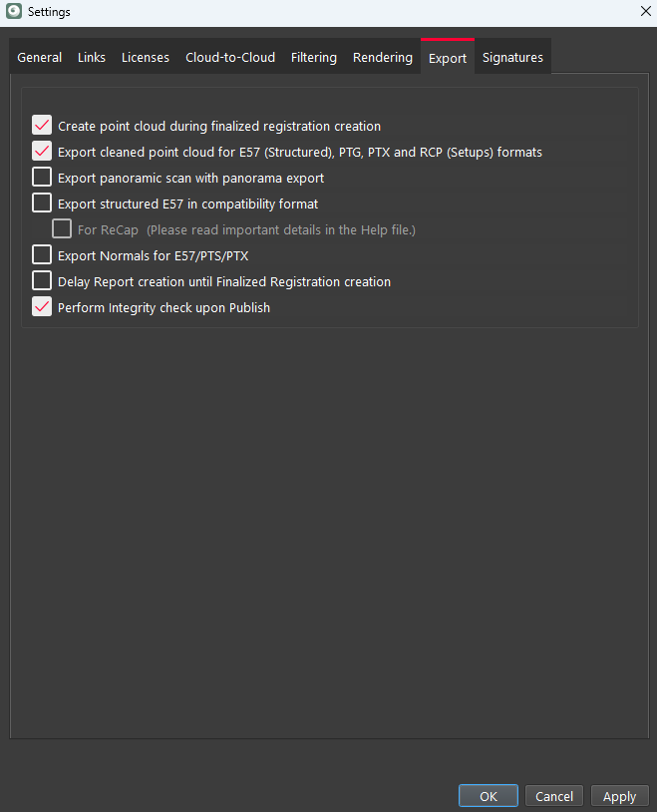The image size is (657, 812).
Task: Go to the Cloud-to-Cloud tab
Action: (230, 58)
